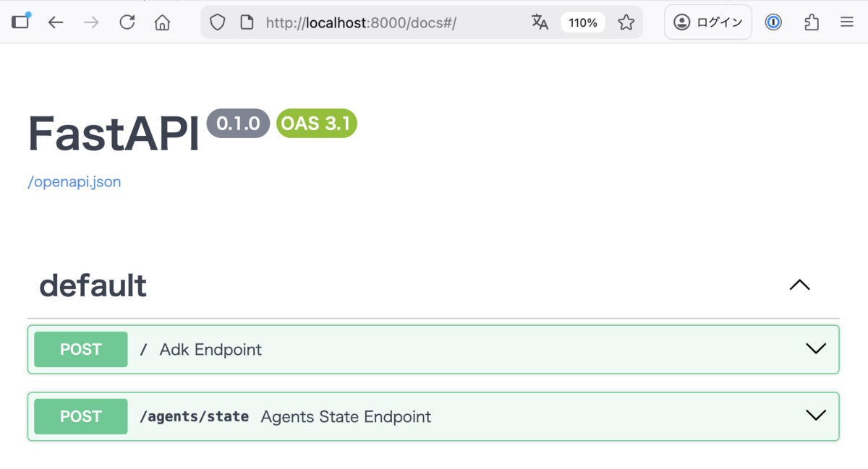Click the grayed forward navigation arrow
868x469 pixels.
pyautogui.click(x=91, y=22)
